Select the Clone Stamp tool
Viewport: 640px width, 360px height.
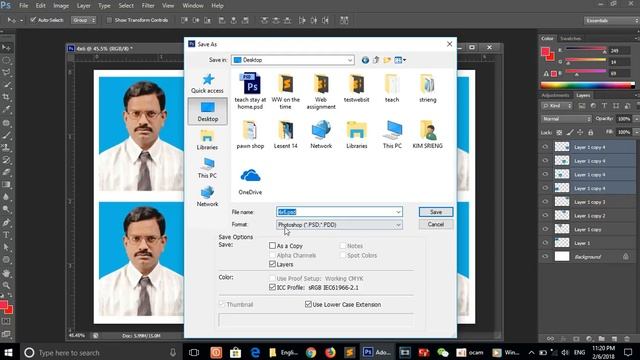click(x=6, y=147)
